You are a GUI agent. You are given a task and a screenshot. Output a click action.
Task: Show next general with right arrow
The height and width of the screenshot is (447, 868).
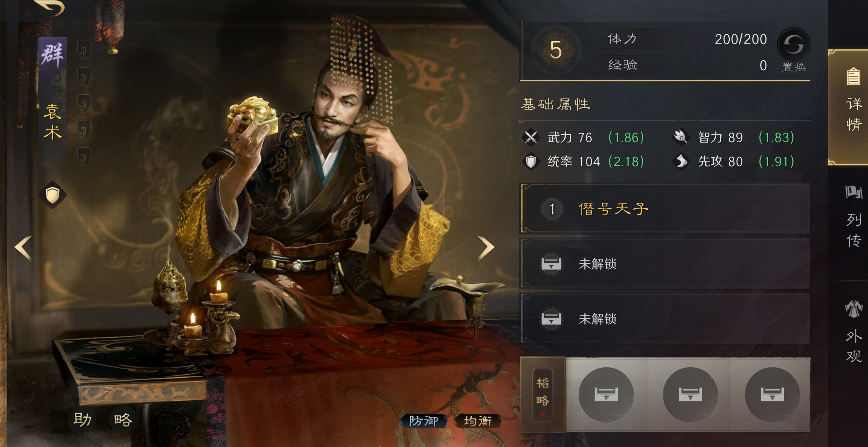click(x=486, y=248)
